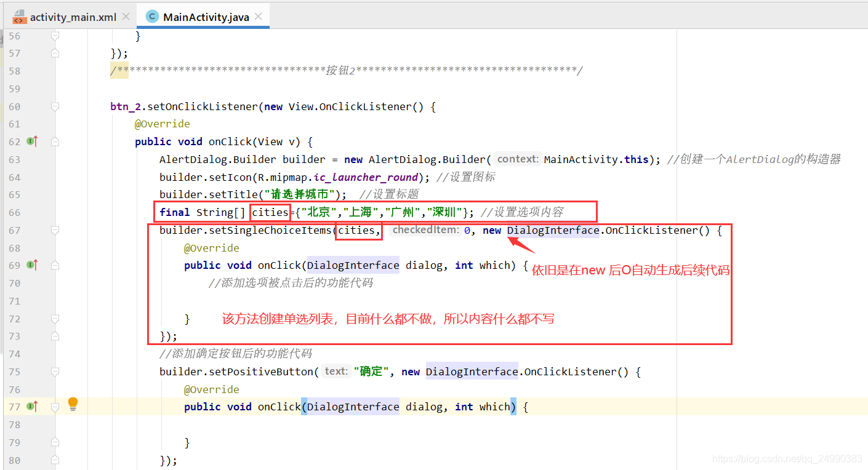Click the comment on line 70
Viewport: 868px width, 470px height.
pyautogui.click(x=291, y=283)
